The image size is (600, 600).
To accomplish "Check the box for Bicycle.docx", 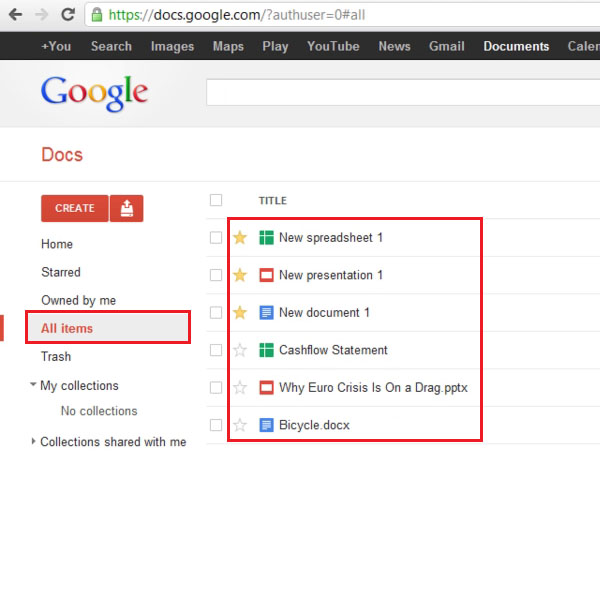I will click(216, 425).
